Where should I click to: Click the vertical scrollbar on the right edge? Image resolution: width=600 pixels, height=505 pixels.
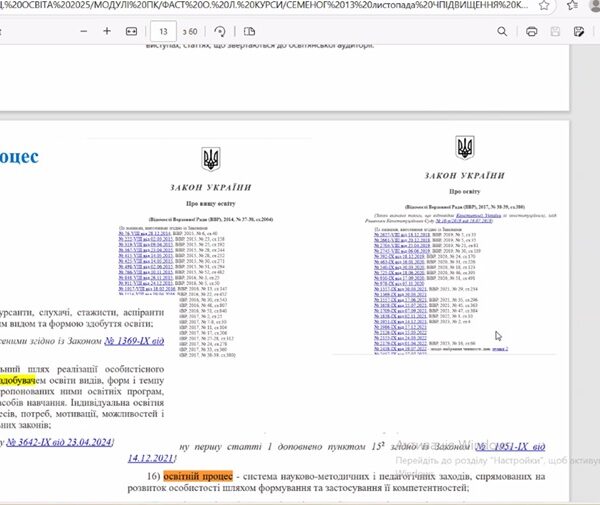594,250
